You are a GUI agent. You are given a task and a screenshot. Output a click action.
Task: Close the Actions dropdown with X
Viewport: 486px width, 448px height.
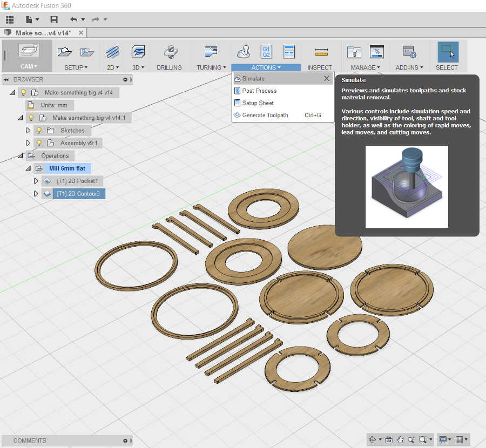(x=327, y=78)
